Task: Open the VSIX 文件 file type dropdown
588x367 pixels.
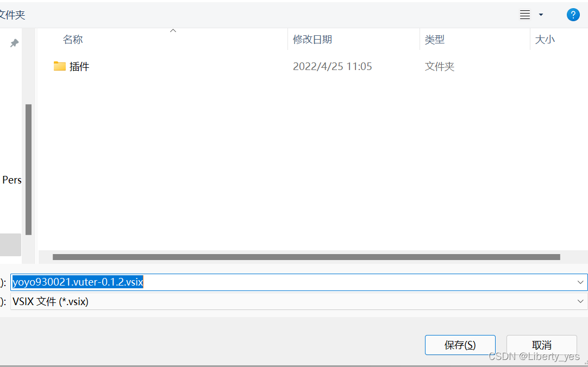Action: click(x=580, y=301)
